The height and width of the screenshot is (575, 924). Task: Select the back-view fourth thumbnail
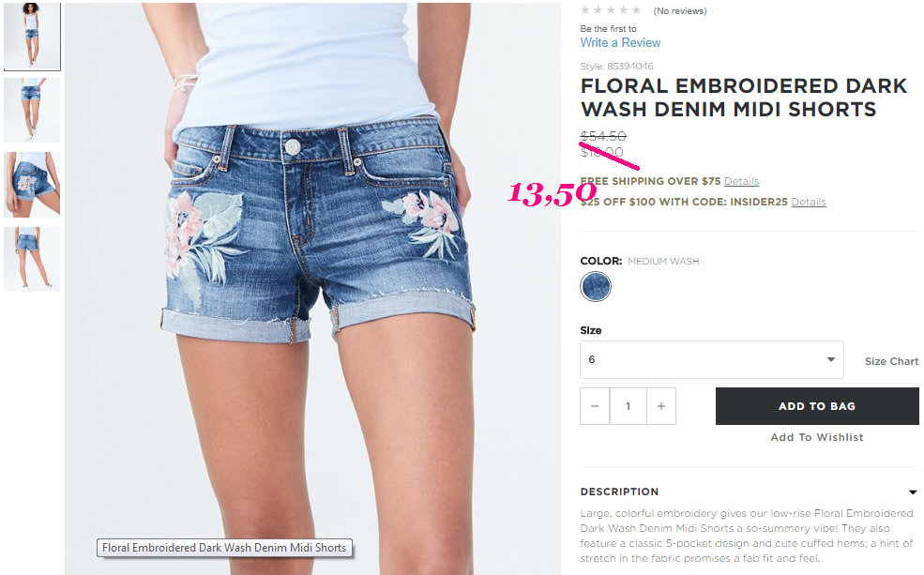(x=32, y=259)
